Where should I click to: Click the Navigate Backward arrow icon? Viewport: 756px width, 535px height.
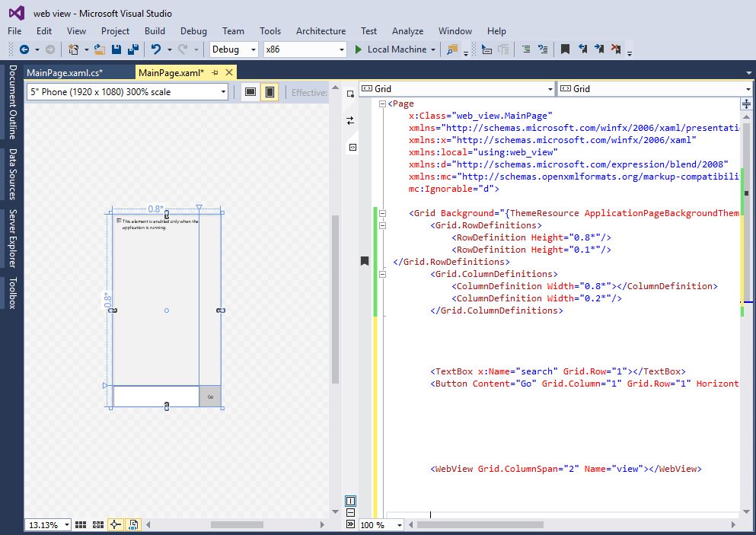24,49
